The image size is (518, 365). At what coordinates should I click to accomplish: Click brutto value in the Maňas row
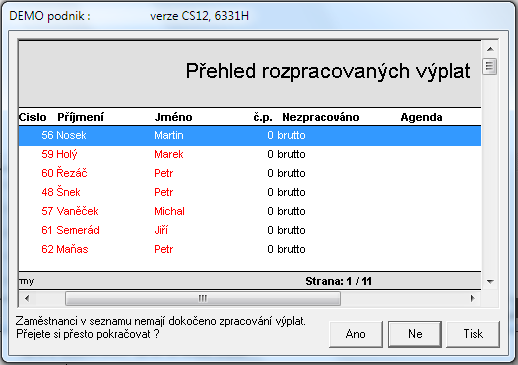(291, 249)
